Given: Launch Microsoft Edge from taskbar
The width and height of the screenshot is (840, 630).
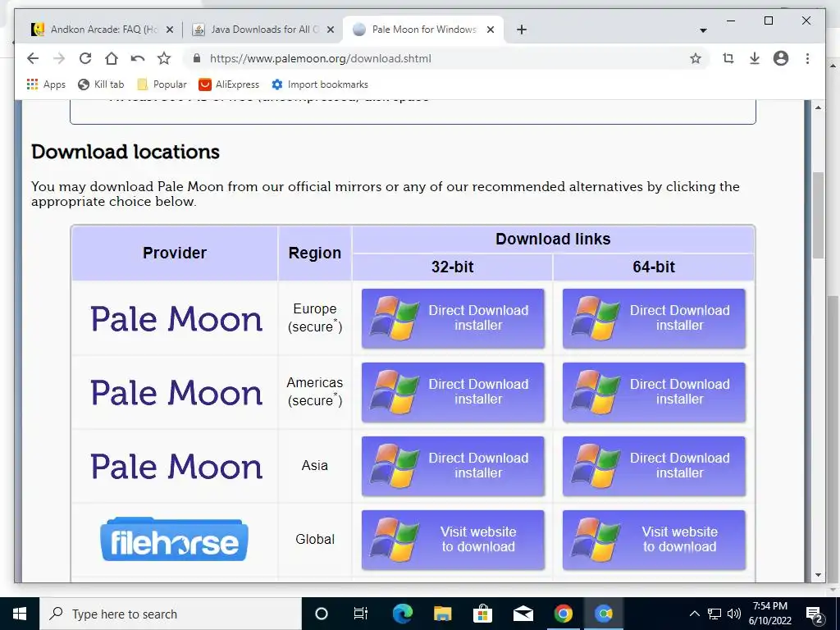Looking at the screenshot, I should [402, 614].
